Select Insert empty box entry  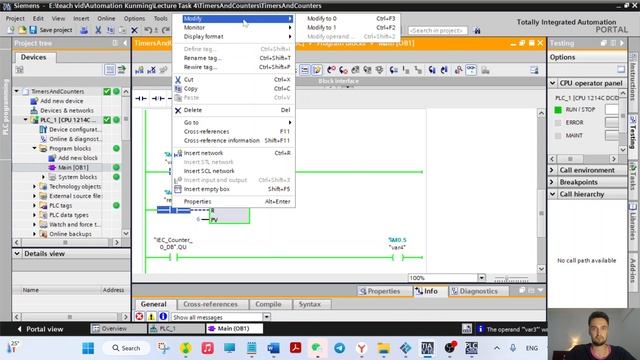tap(233, 189)
